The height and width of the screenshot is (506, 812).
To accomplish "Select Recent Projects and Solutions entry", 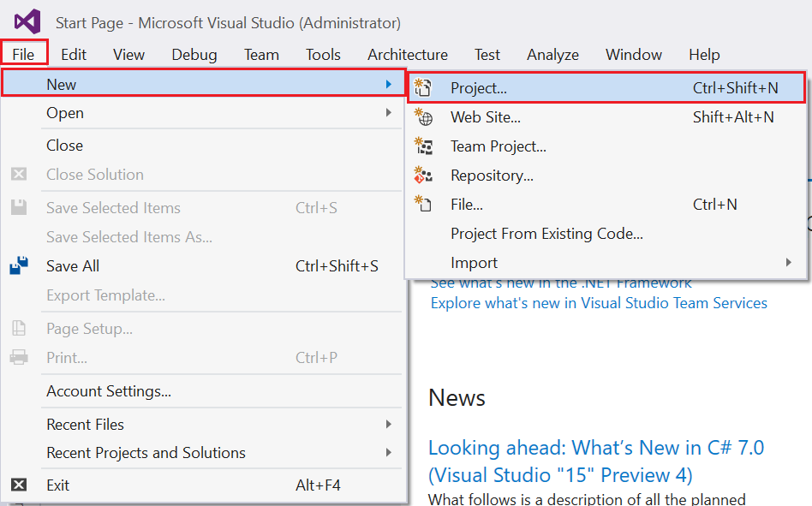I will click(x=204, y=452).
